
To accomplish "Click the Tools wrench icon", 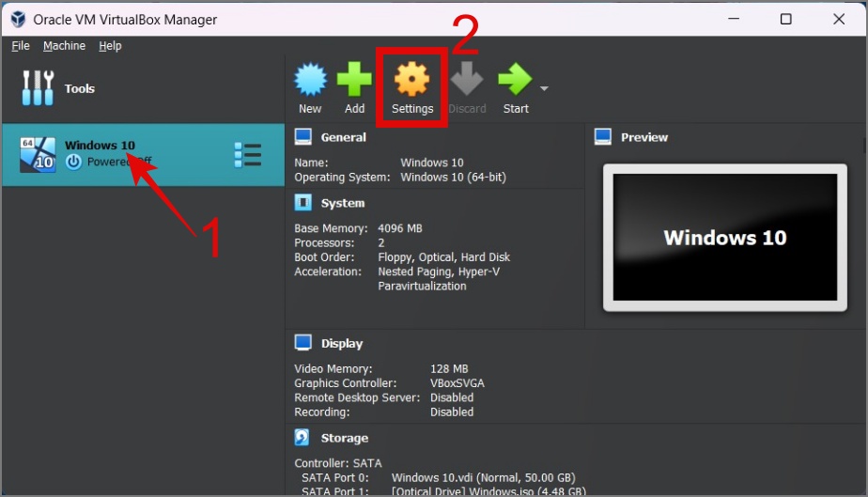I will tap(38, 88).
